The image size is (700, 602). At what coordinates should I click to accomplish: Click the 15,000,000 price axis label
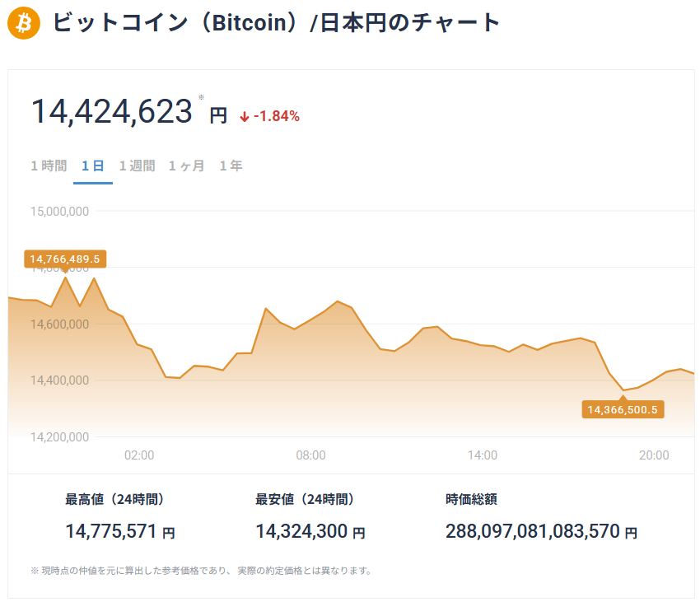pyautogui.click(x=59, y=212)
